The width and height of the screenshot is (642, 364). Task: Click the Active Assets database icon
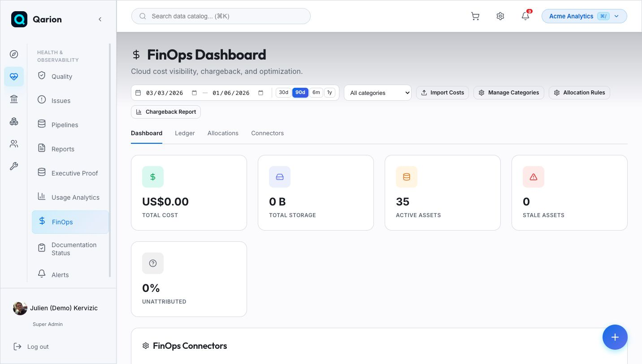(407, 177)
